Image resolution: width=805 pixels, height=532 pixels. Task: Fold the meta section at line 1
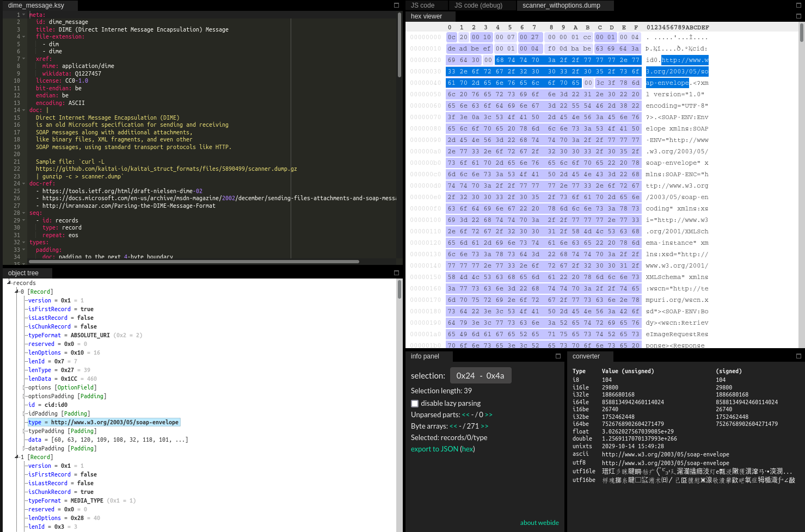24,15
